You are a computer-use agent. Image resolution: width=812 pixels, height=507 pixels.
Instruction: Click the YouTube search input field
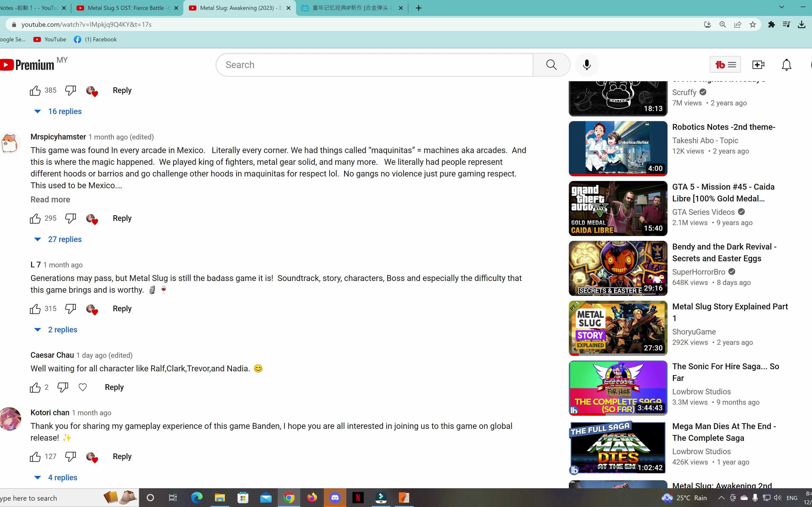pyautogui.click(x=374, y=65)
